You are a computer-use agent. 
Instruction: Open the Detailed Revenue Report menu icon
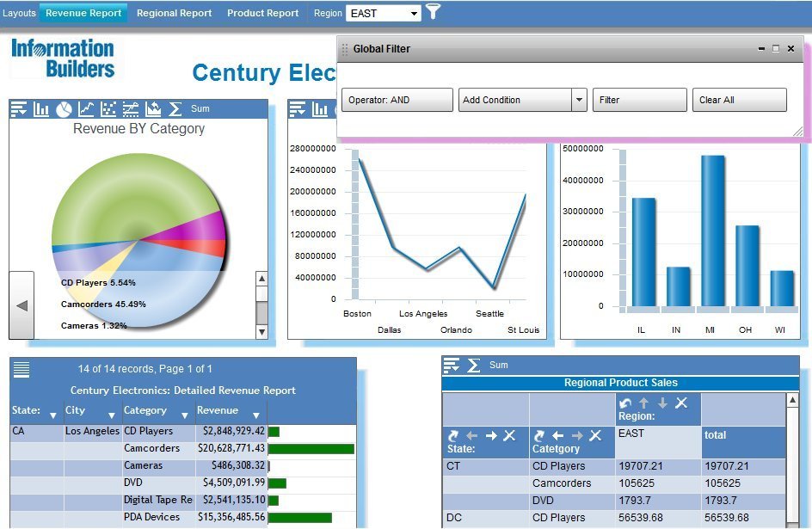(x=22, y=369)
